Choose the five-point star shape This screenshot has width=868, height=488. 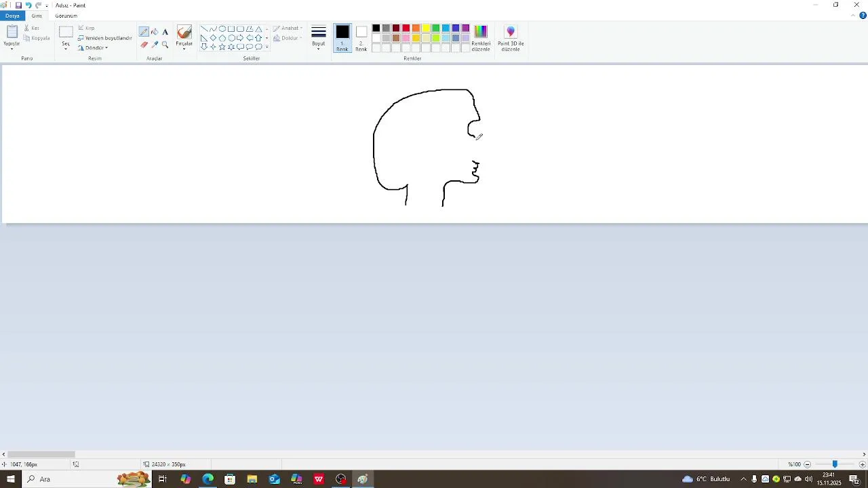(x=222, y=47)
